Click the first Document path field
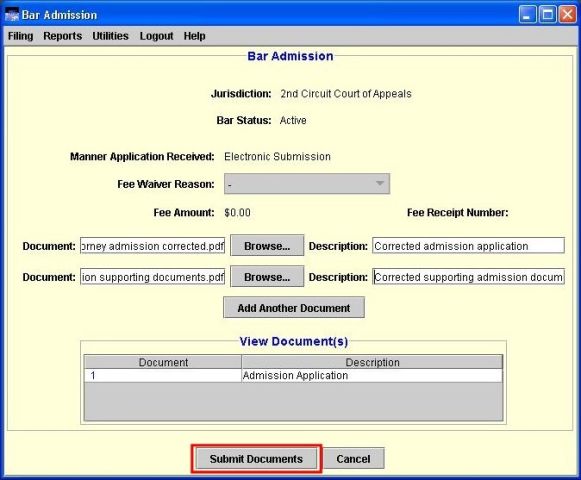The image size is (581, 480). click(x=152, y=246)
